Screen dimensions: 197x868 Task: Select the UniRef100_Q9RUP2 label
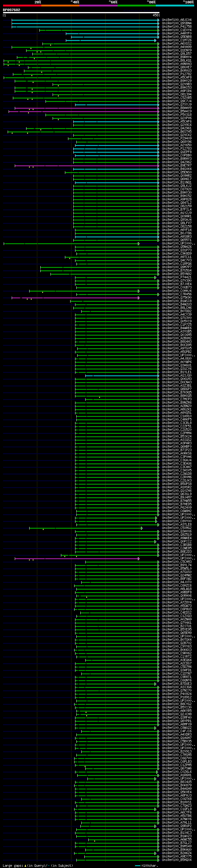(x=177, y=826)
